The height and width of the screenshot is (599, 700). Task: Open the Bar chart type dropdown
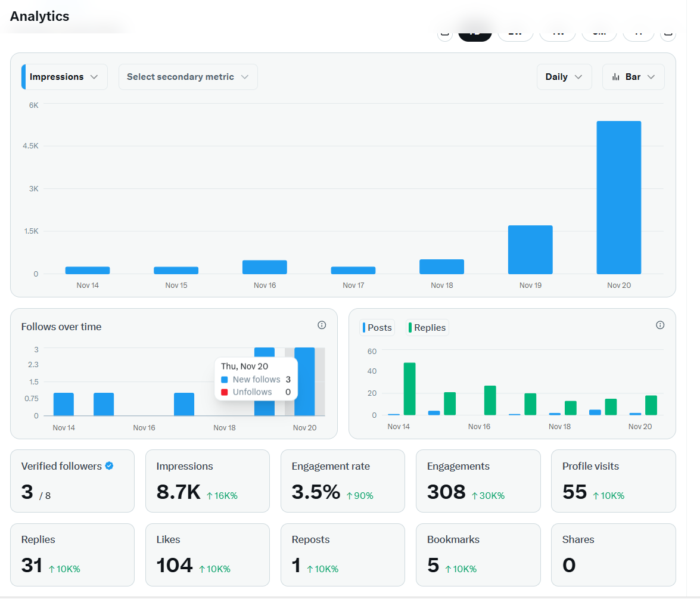[x=633, y=77]
